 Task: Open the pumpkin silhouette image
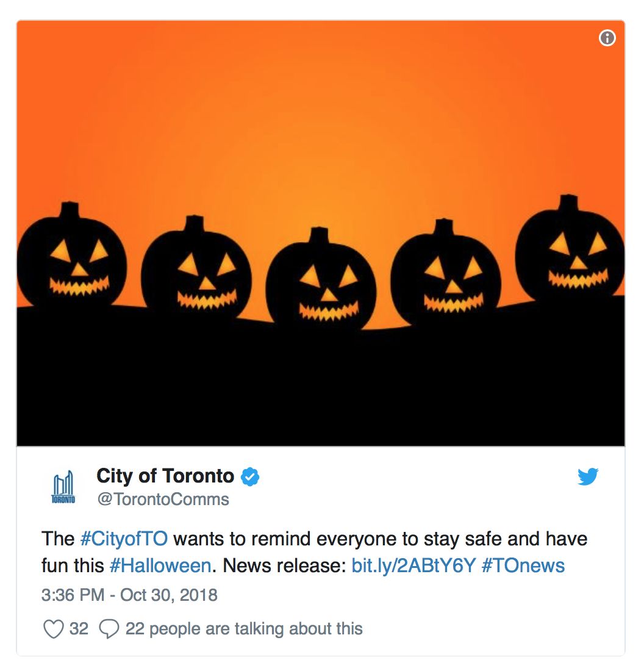coord(321,233)
